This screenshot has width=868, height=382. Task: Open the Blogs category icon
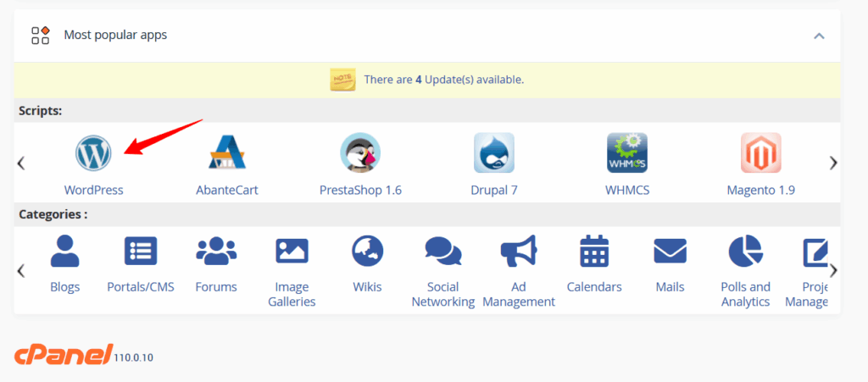click(x=64, y=252)
